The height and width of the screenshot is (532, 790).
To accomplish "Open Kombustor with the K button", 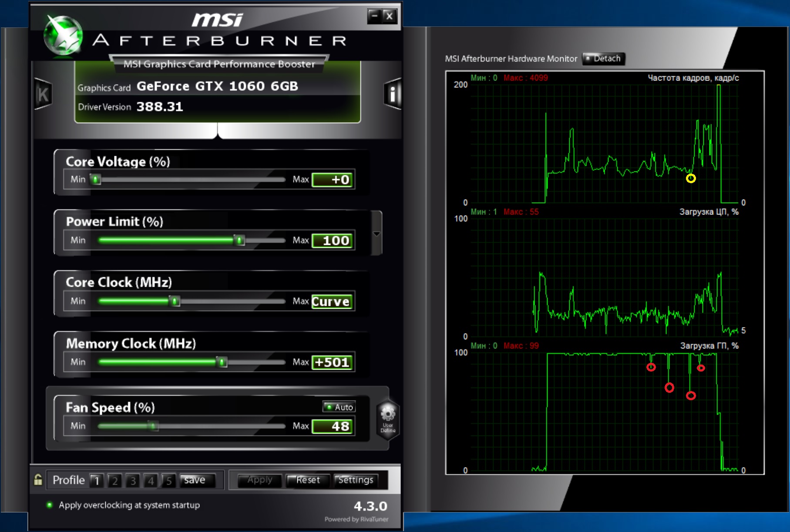I will click(43, 94).
